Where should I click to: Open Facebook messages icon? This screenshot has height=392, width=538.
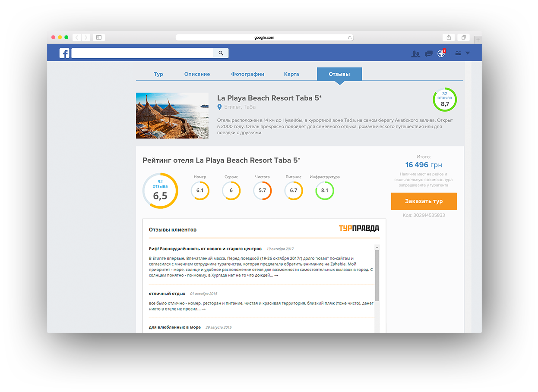point(428,53)
